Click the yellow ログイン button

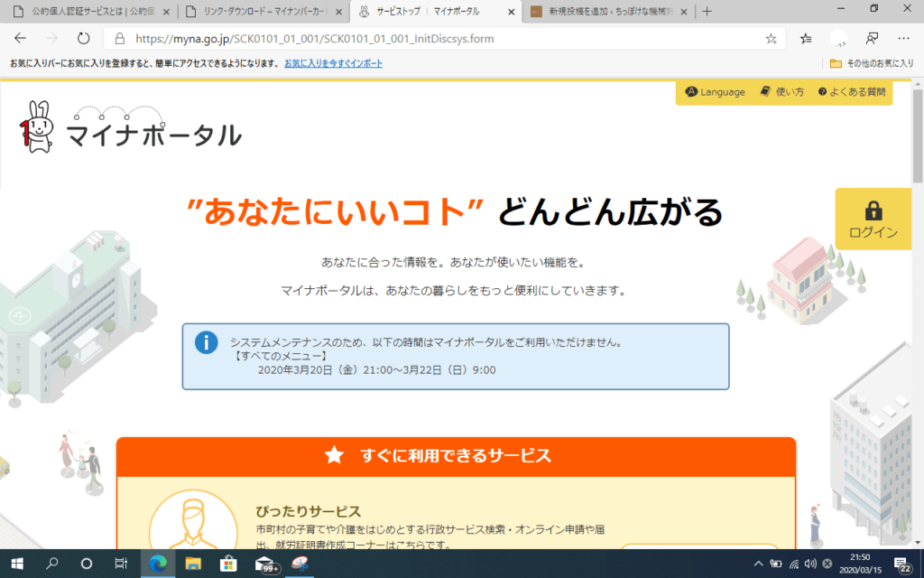pyautogui.click(x=873, y=219)
